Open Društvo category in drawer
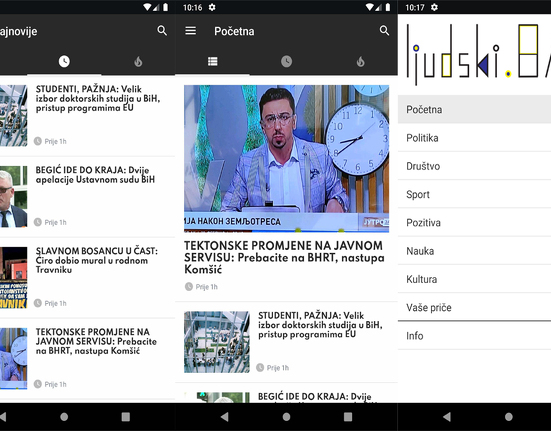 click(474, 166)
